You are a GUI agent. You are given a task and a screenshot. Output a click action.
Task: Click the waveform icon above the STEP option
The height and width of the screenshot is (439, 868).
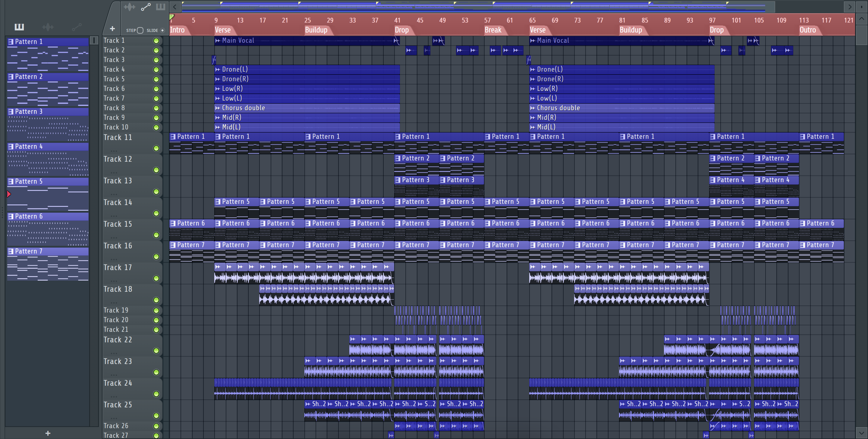tap(129, 7)
